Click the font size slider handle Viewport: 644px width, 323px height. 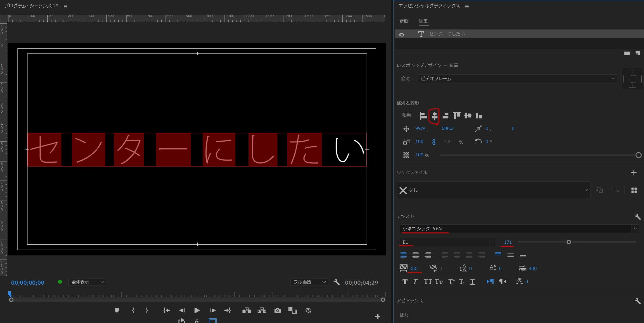(569, 242)
